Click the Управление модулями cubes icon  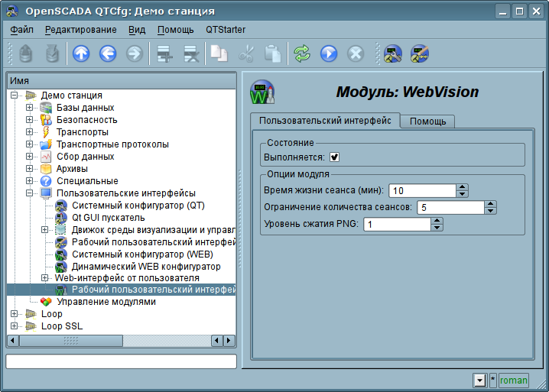coord(46,302)
